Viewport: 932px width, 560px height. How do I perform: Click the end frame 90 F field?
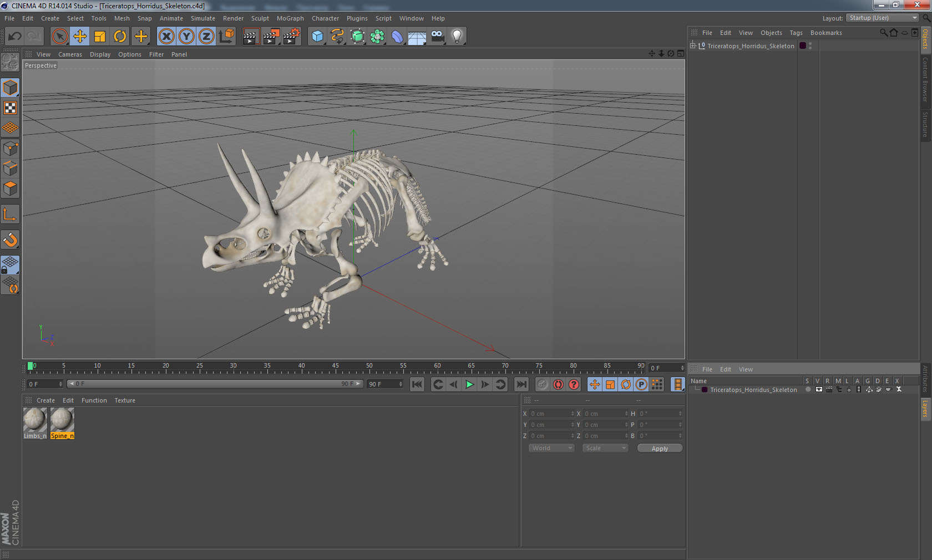tap(385, 384)
